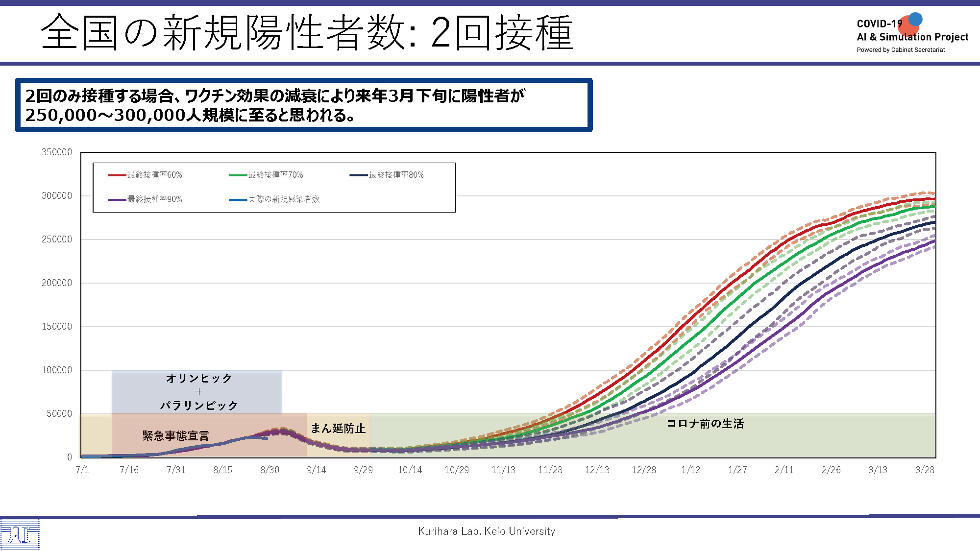This screenshot has width=980, height=551.
Task: Click the x-axis date 8/15
Action: point(223,470)
